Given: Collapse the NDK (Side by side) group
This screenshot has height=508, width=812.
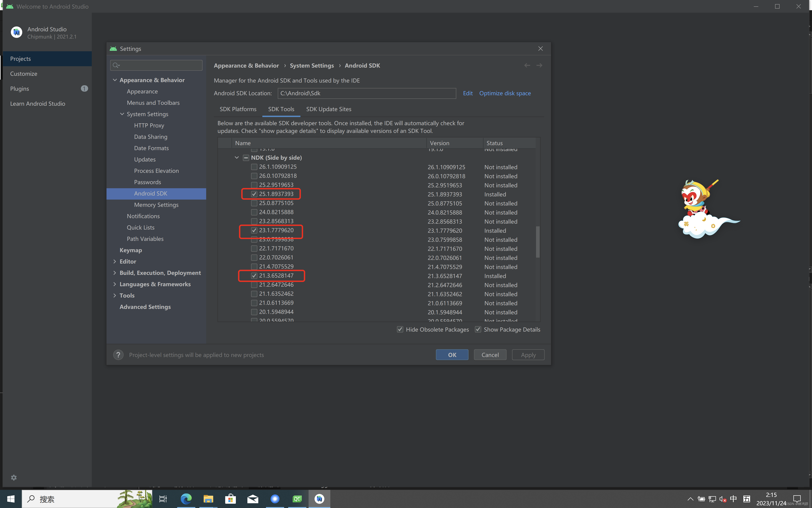Looking at the screenshot, I should [x=237, y=158].
